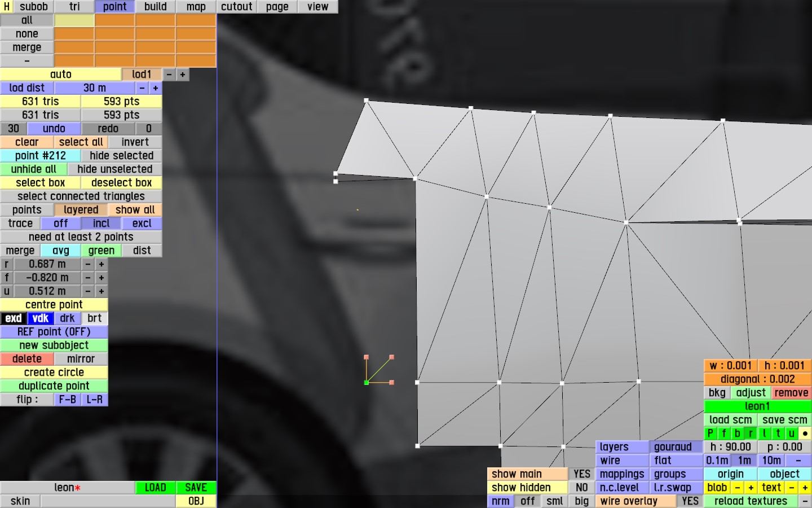The height and width of the screenshot is (508, 812).
Task: Select gouraud shading mode
Action: 677,447
